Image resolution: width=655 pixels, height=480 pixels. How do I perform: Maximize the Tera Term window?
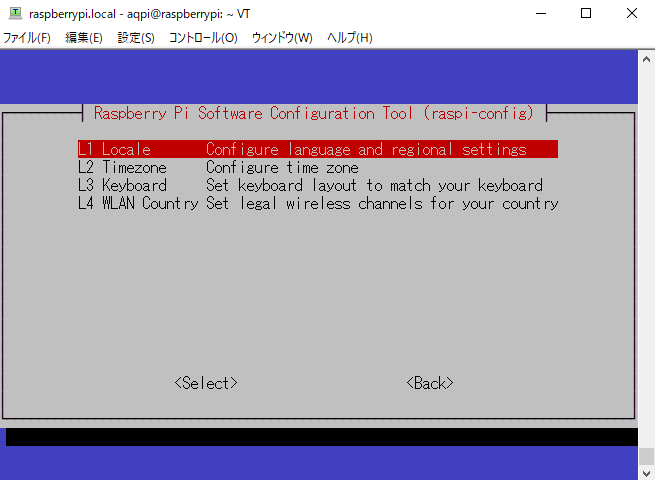click(x=586, y=13)
